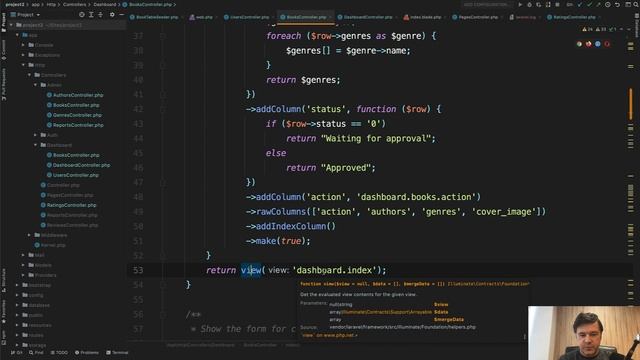Open the Terminal tool window

[x=118, y=352]
